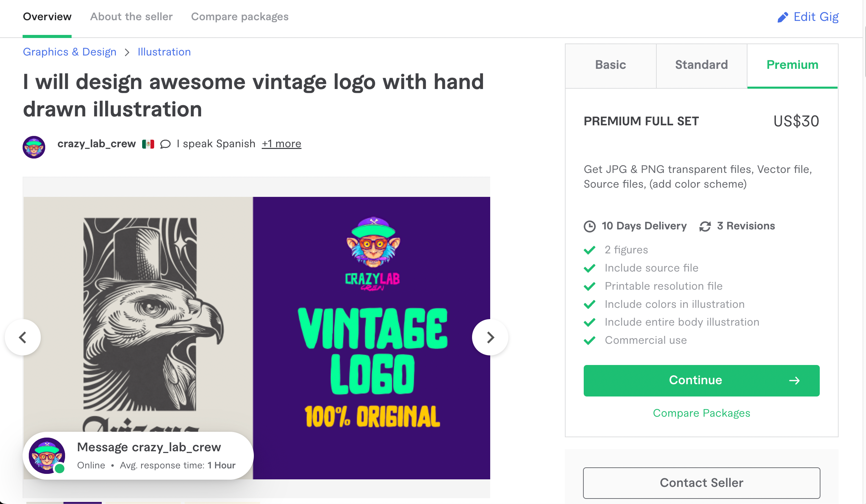Image resolution: width=866 pixels, height=504 pixels.
Task: Click the Mexico flag icon
Action: (148, 144)
